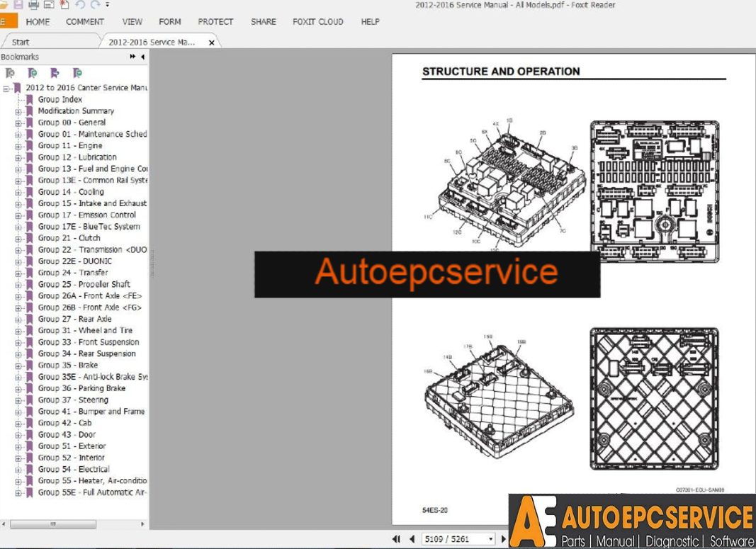The image size is (756, 549).
Task: Select the Group 12 - Lubrication bookmark
Action: pos(77,157)
